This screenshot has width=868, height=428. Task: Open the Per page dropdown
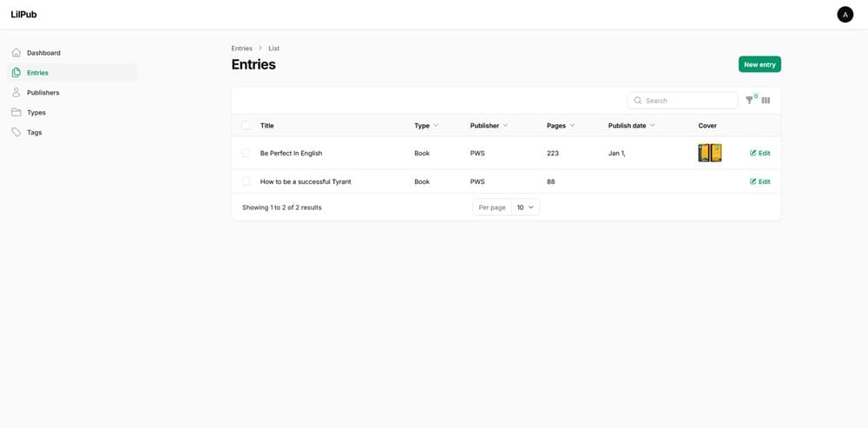pyautogui.click(x=525, y=207)
